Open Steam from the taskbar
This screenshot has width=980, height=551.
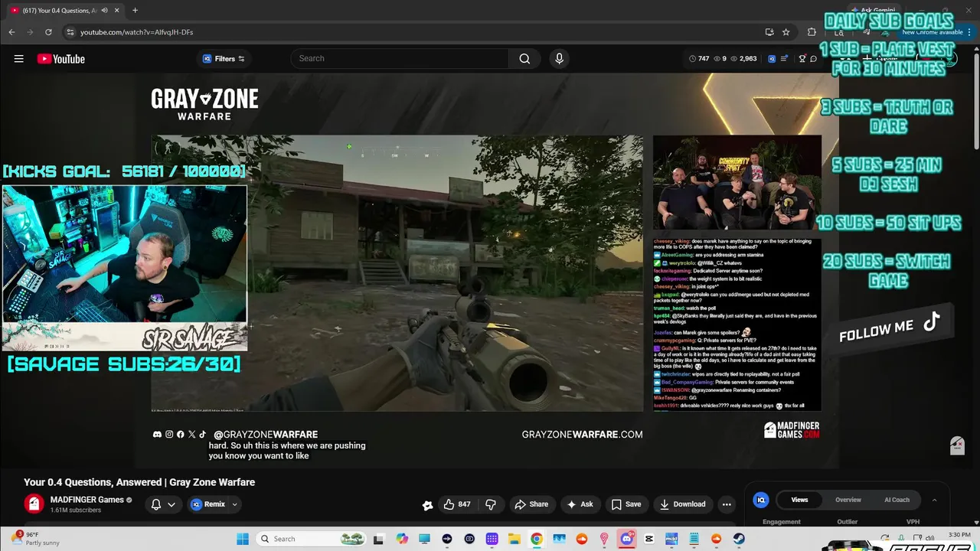[739, 539]
